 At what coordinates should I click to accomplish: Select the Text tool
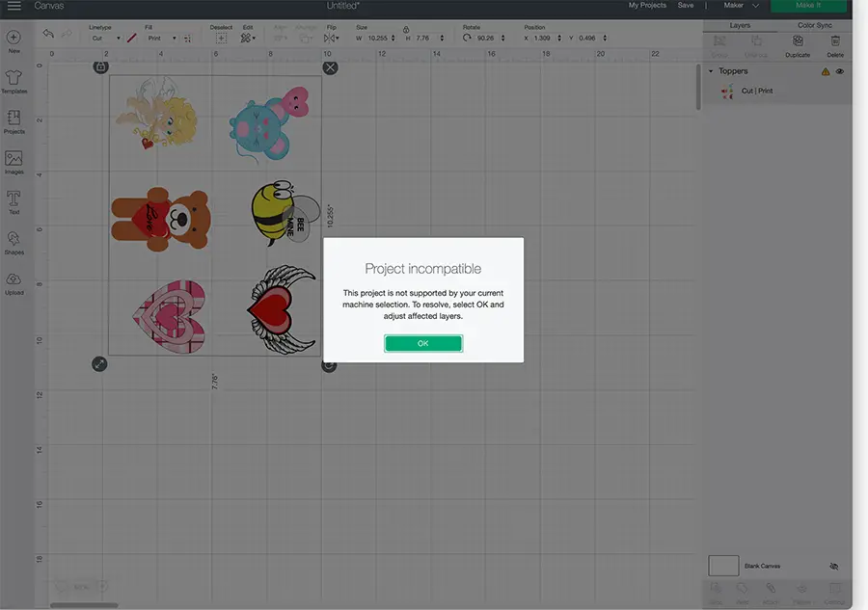click(14, 202)
